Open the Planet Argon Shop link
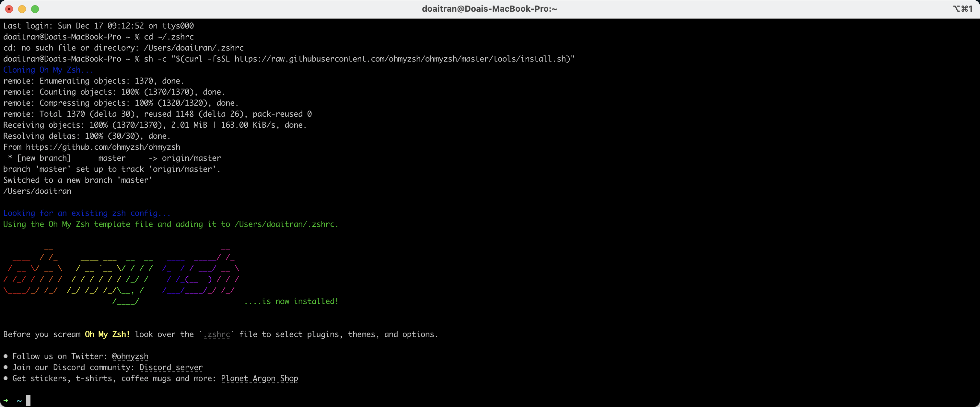The height and width of the screenshot is (407, 980). pos(260,378)
